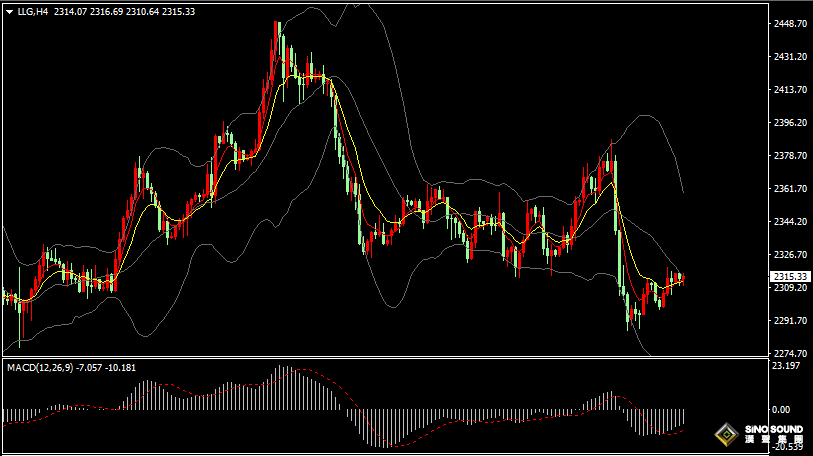
Task: Click the 2344.20 price axis label
Action: (790, 222)
